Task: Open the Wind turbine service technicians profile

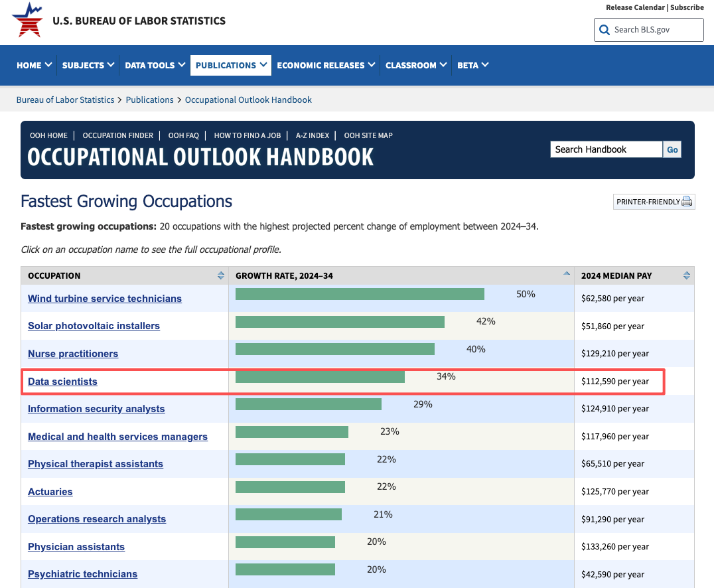Action: click(104, 299)
